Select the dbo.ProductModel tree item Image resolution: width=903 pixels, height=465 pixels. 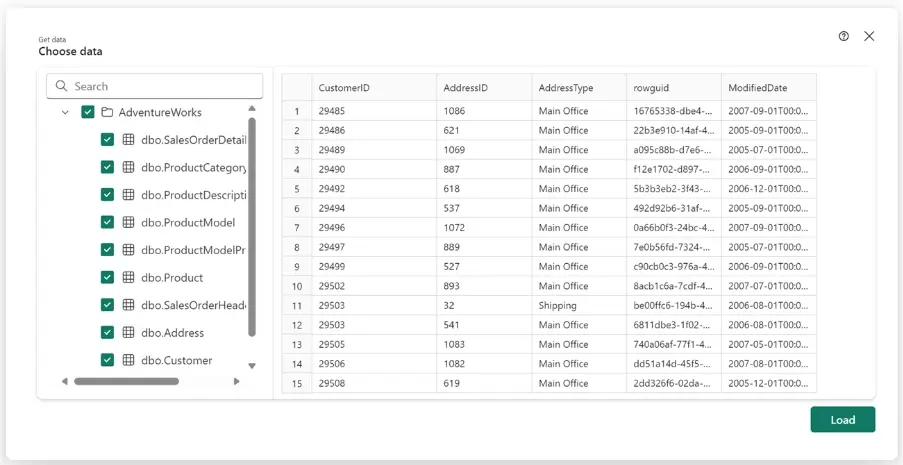pos(188,222)
